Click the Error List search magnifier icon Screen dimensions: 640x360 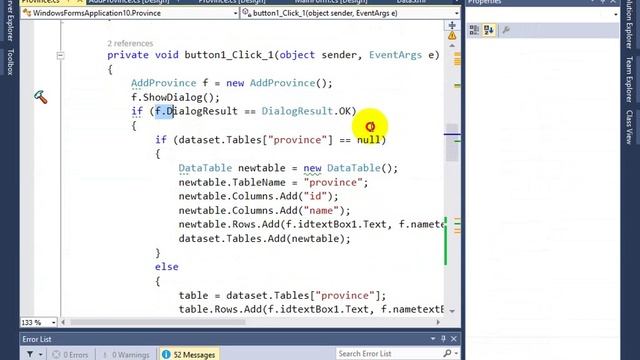[447, 353]
